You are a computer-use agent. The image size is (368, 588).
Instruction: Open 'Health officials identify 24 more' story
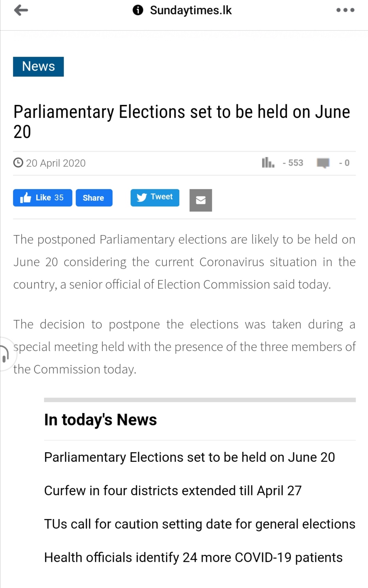[x=193, y=557]
